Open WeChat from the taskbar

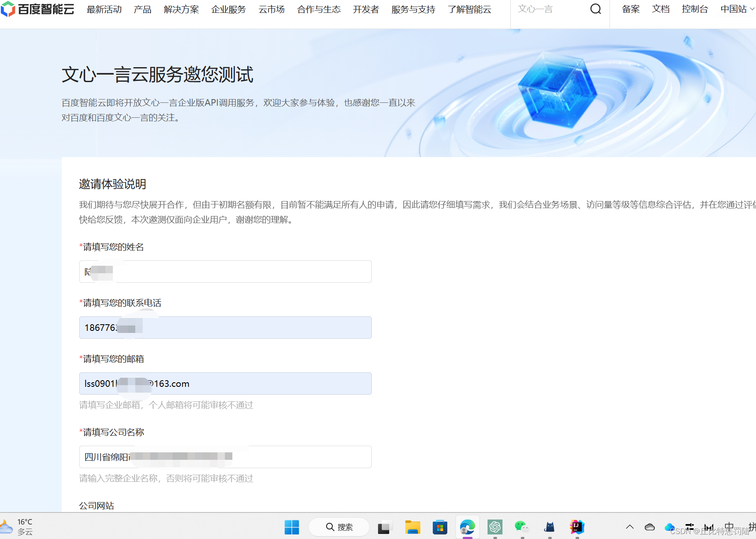522,527
